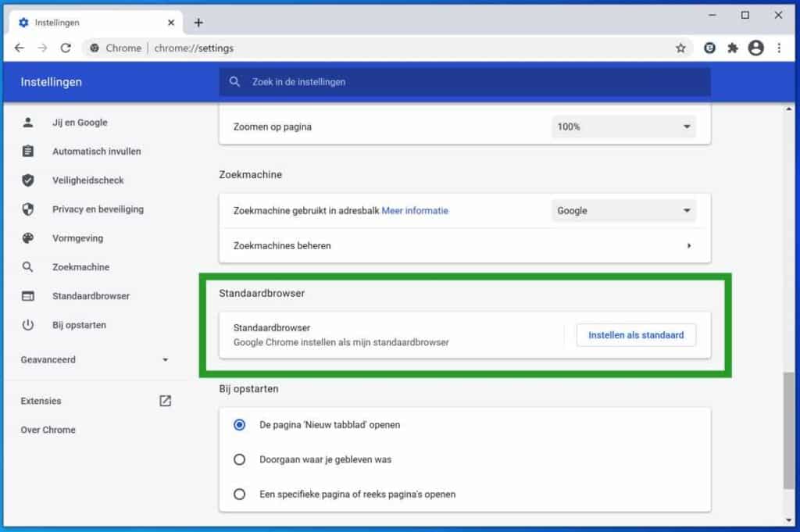
Task: Click the Bij opstarten power icon
Action: [x=28, y=325]
